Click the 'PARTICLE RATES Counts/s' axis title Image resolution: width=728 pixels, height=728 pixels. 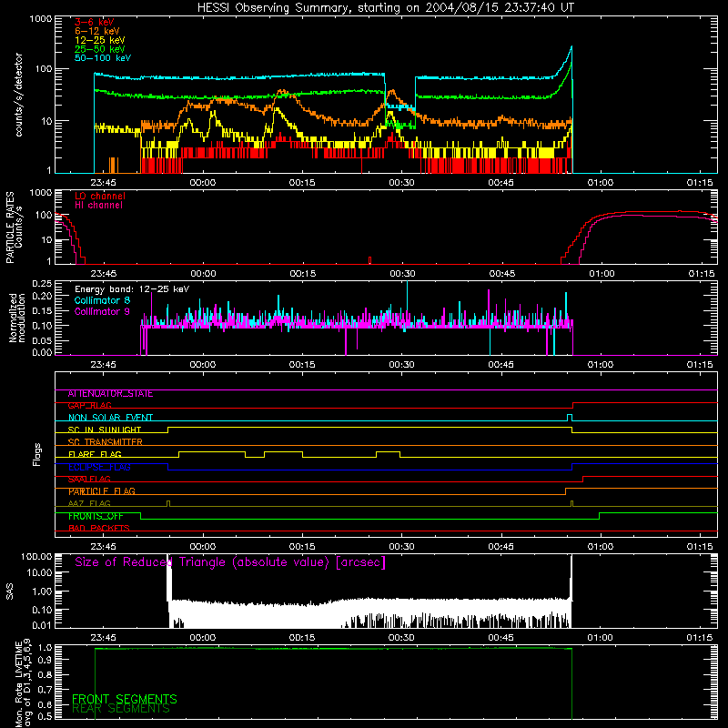point(15,227)
